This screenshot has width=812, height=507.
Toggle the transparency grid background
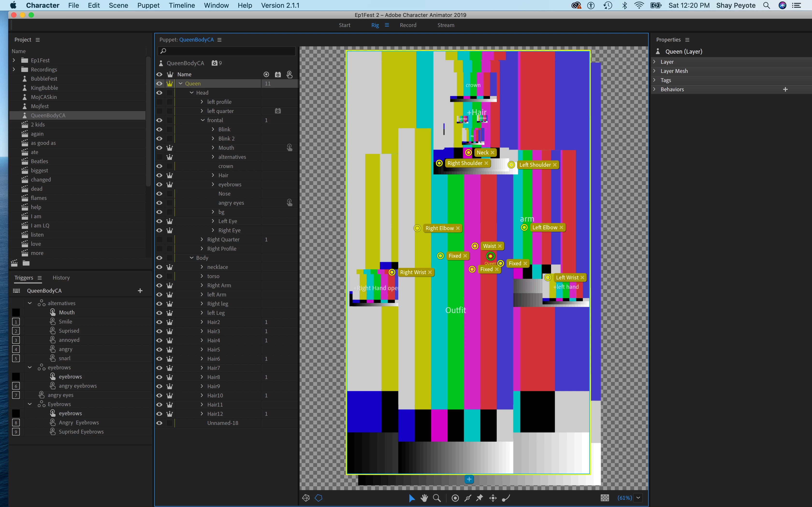click(x=605, y=498)
